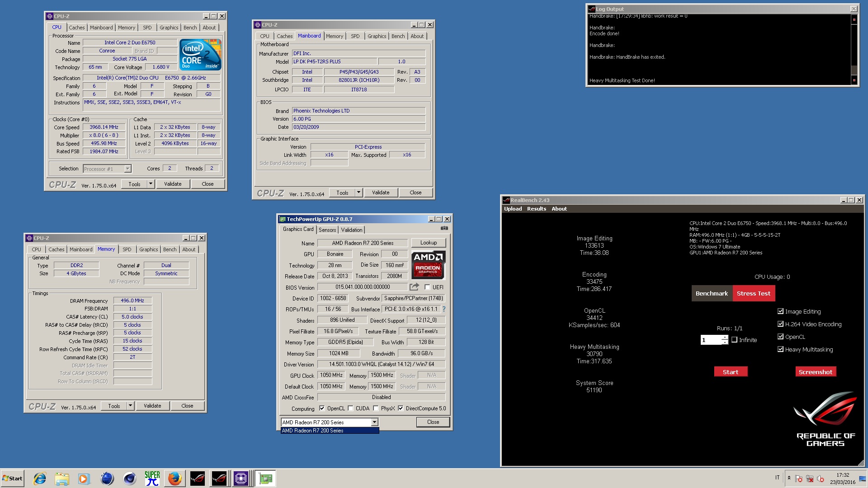Open Windows Explorer folder icon in taskbar
The image size is (868, 488).
click(62, 479)
